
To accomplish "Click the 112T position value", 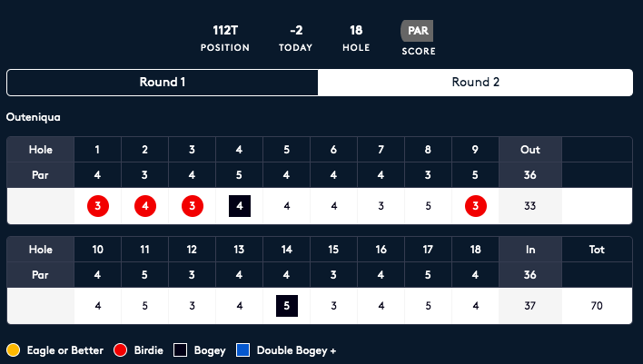I will point(225,30).
